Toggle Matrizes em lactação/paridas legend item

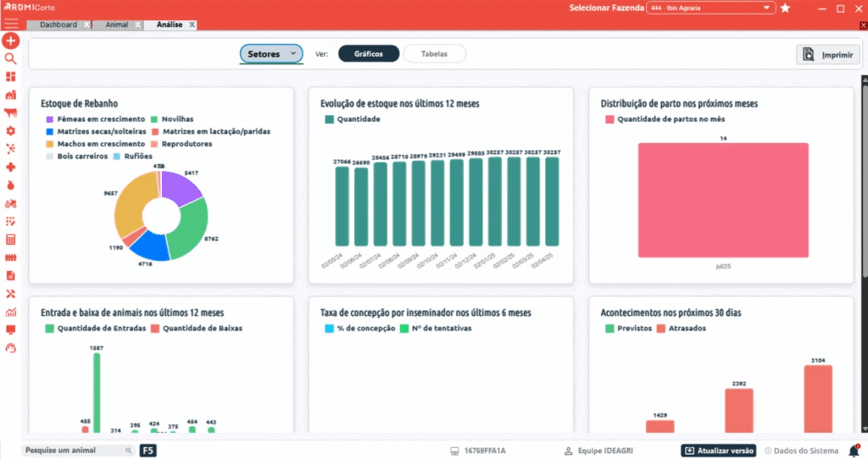211,131
